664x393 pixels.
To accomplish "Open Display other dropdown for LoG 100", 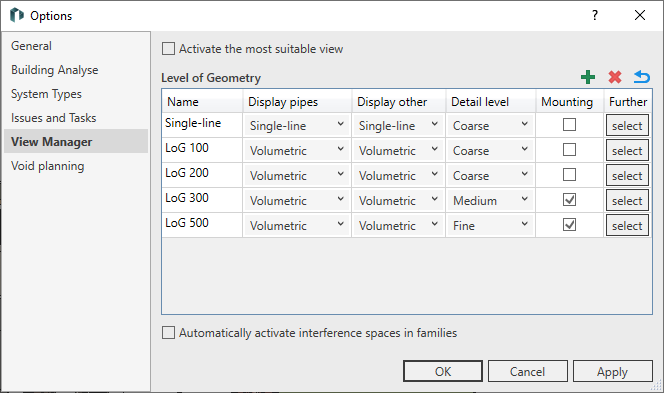I will click(x=398, y=150).
